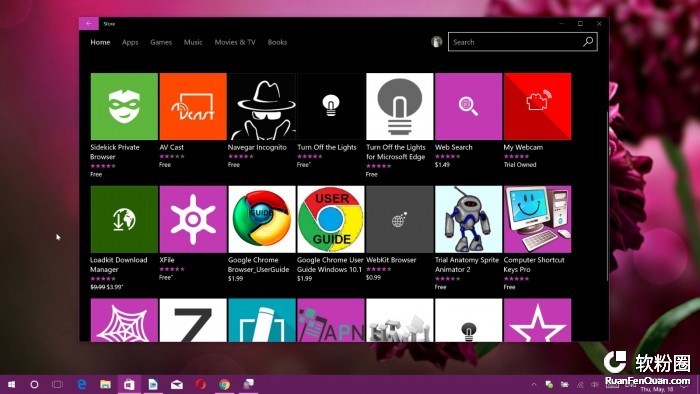Screen dimensions: 700x394
Task: Click the $0.99 price under WebKit Browser
Action: pos(373,278)
